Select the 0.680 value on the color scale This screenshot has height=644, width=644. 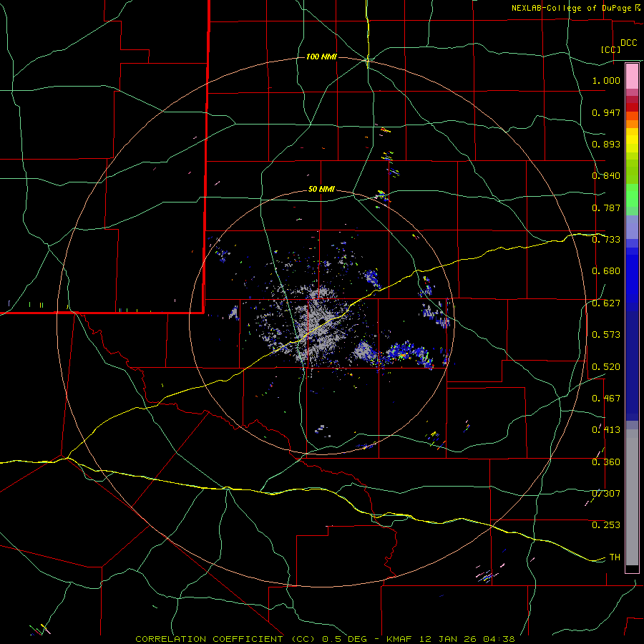pyautogui.click(x=606, y=271)
